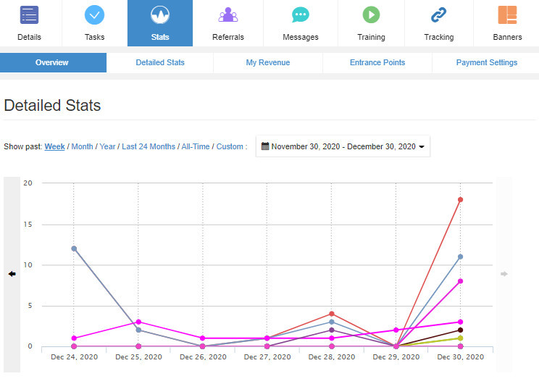
Task: Show stats for the past Year
Action: point(107,146)
